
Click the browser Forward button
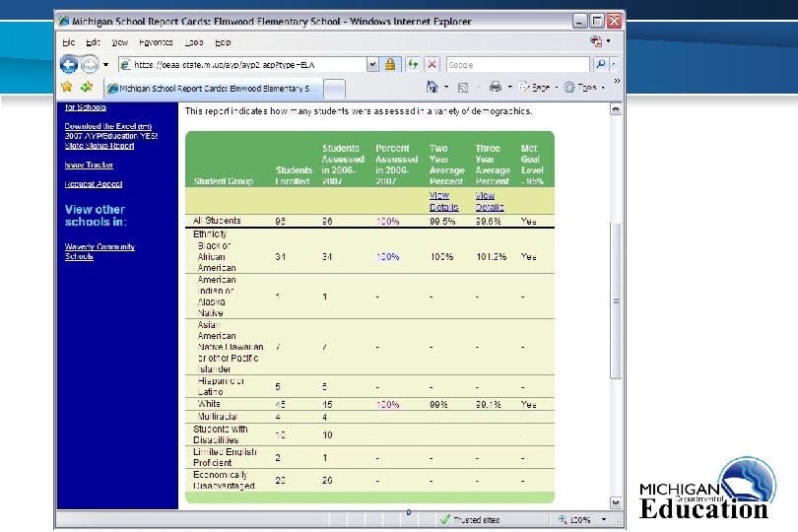click(x=90, y=65)
